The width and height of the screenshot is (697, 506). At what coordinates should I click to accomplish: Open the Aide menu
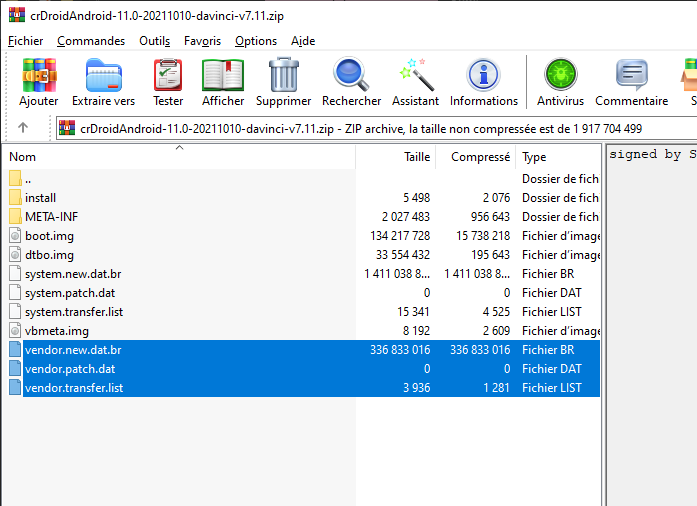click(x=303, y=41)
